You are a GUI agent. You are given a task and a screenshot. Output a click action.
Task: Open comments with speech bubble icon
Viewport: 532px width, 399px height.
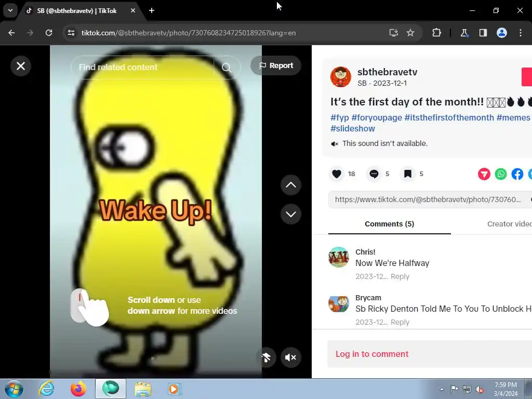point(374,174)
